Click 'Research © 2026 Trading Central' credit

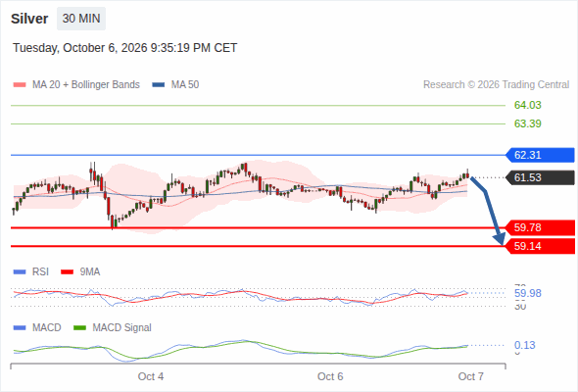tap(496, 85)
